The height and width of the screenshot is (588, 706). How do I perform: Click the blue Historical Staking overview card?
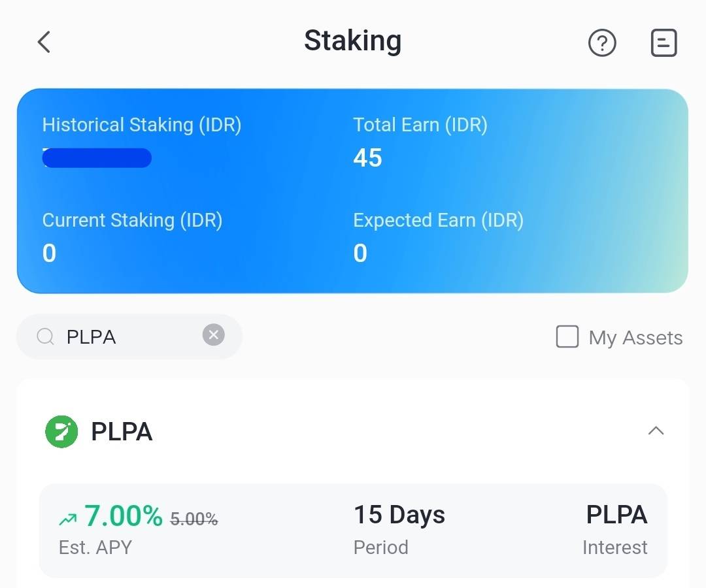pyautogui.click(x=353, y=189)
